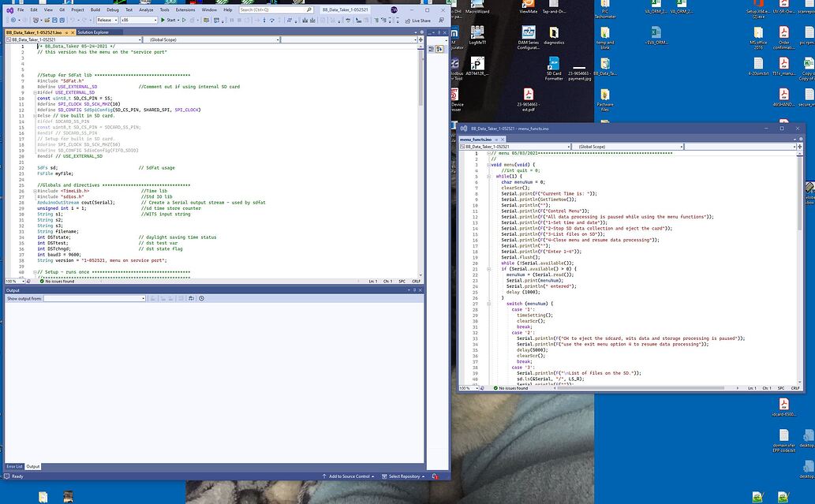Click the clock icon in the Output toolbar
Screen dimensions: 815x504
201,298
